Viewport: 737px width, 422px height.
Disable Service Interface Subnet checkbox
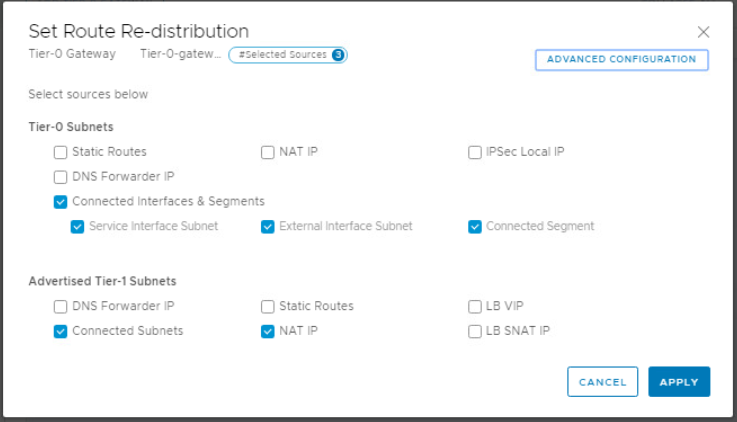pyautogui.click(x=77, y=227)
